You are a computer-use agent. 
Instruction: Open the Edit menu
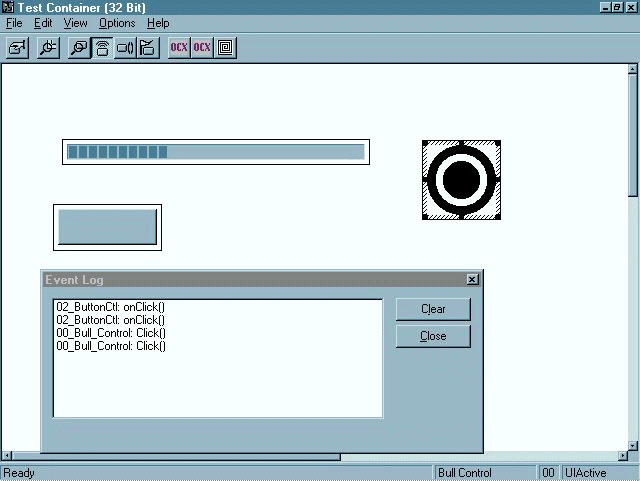click(x=43, y=23)
